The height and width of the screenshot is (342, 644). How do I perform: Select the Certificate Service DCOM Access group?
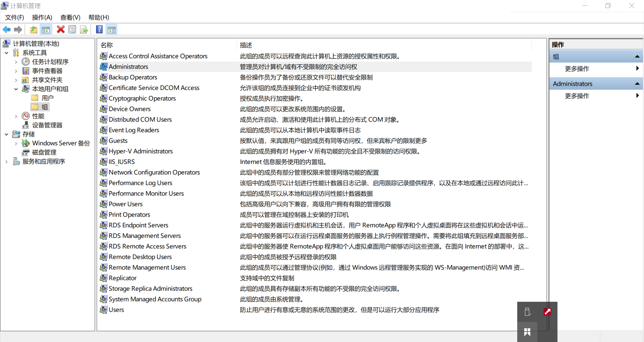[x=154, y=88]
